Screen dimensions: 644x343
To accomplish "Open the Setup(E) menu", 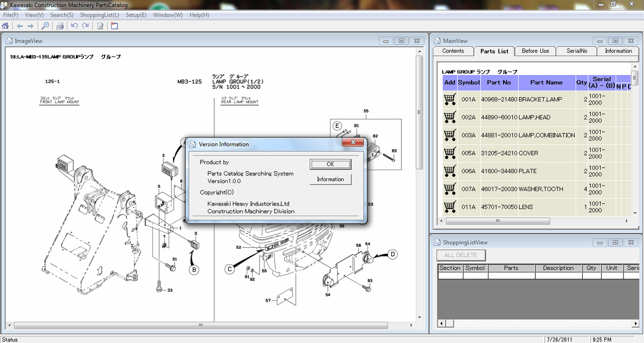I will tap(136, 15).
